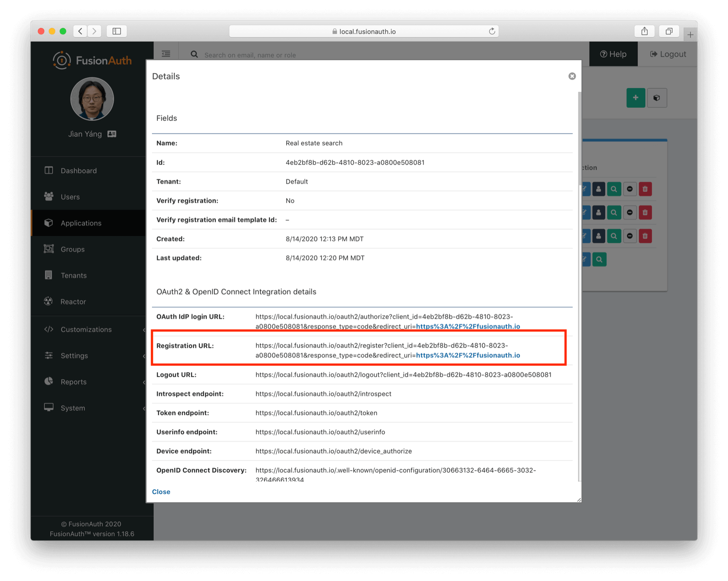Click the first row's manage users icon
Viewport: 728px width, 581px height.
(598, 189)
